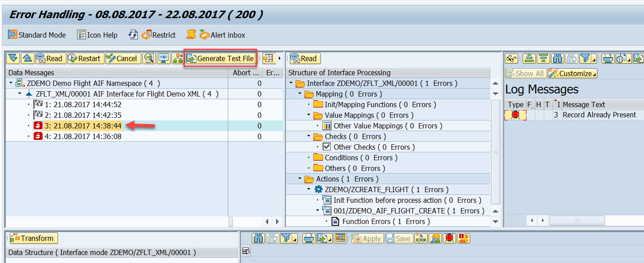Screen dimensions: 644x263
Task: Collapse the ZDEMO/ZCREATE_FLIGHT action node
Action: point(309,190)
